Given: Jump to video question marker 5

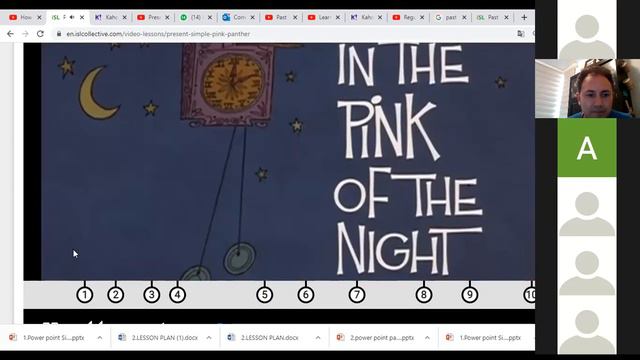Looking at the screenshot, I should (264, 295).
